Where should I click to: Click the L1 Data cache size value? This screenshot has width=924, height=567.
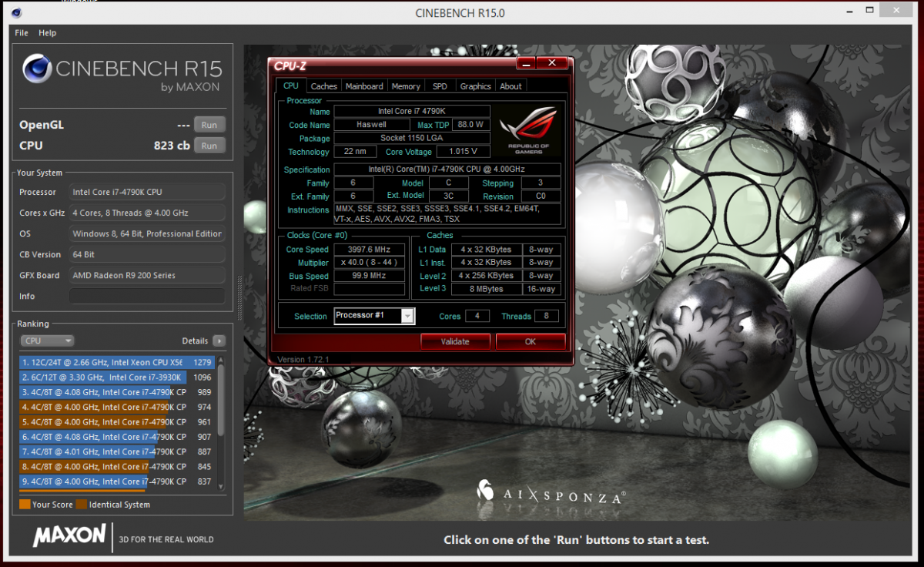point(487,250)
